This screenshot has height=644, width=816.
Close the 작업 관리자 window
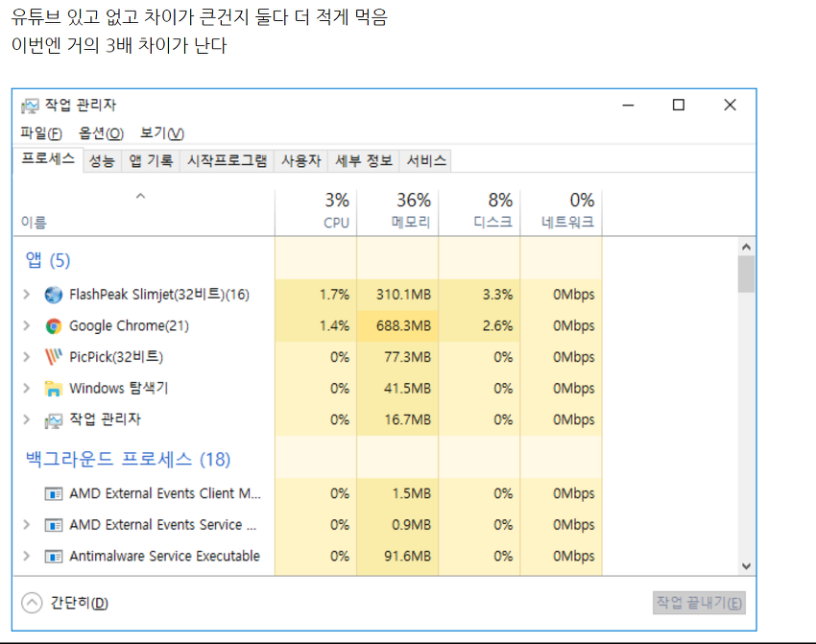[x=730, y=105]
